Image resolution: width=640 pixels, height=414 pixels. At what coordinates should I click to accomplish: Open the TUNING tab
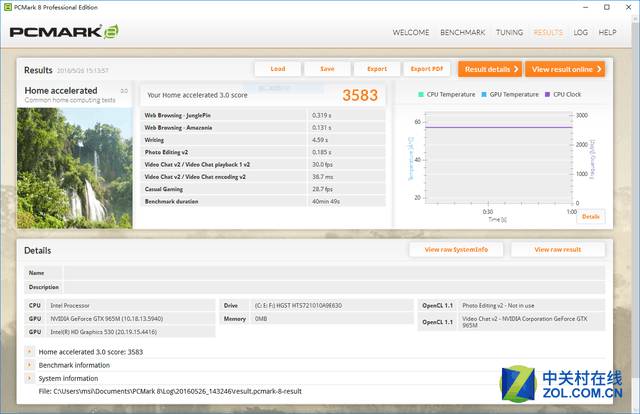pos(509,32)
